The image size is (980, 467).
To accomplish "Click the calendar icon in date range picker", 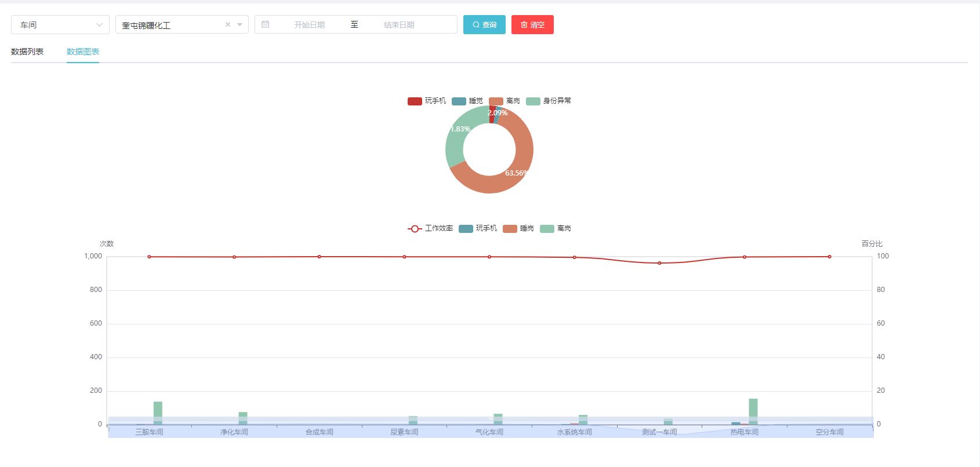I will [266, 24].
